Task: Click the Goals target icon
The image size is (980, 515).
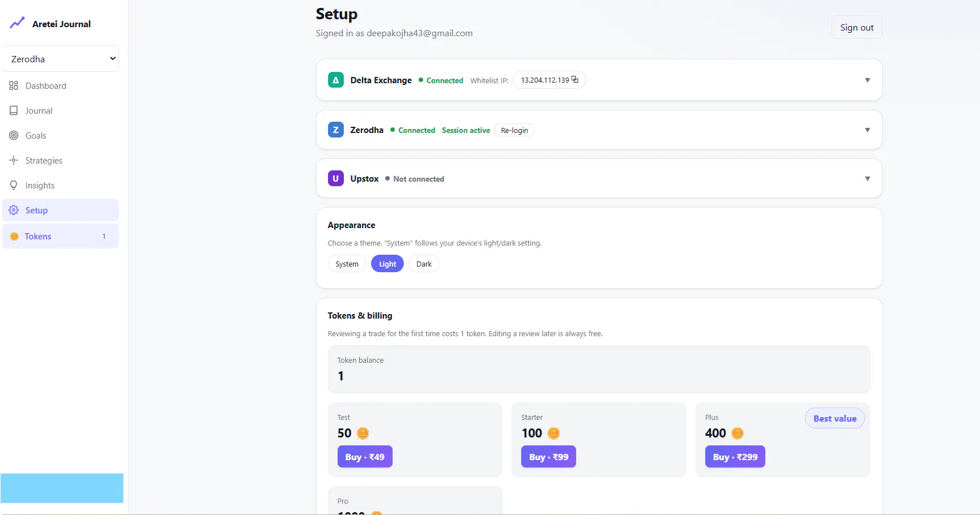Action: point(14,136)
